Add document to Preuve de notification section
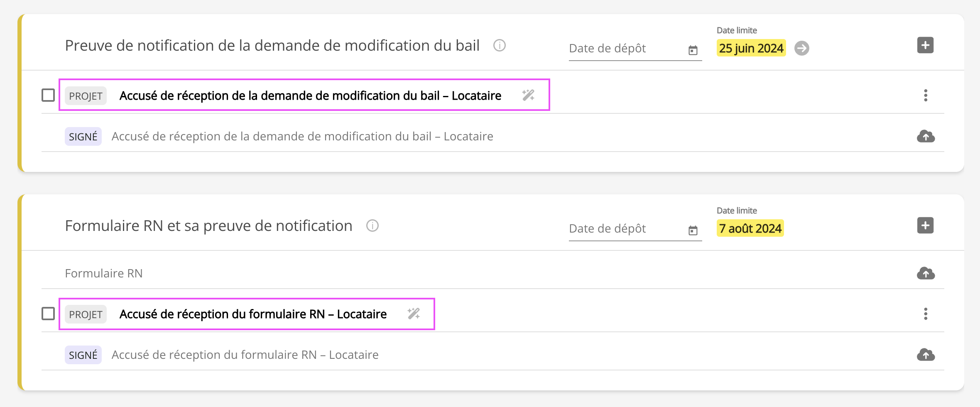 coord(925,45)
